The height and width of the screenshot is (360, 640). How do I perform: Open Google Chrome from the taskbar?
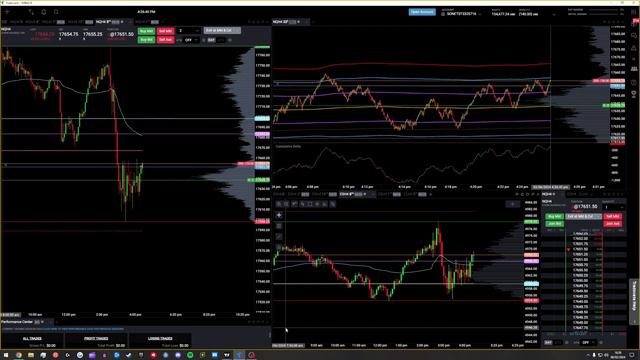tap(19, 355)
